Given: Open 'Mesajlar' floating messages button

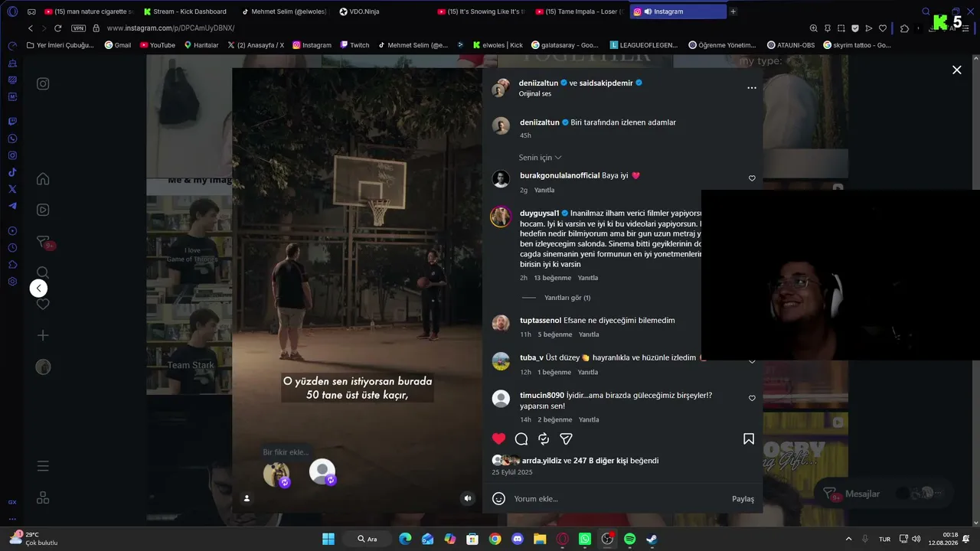Looking at the screenshot, I should point(884,494).
